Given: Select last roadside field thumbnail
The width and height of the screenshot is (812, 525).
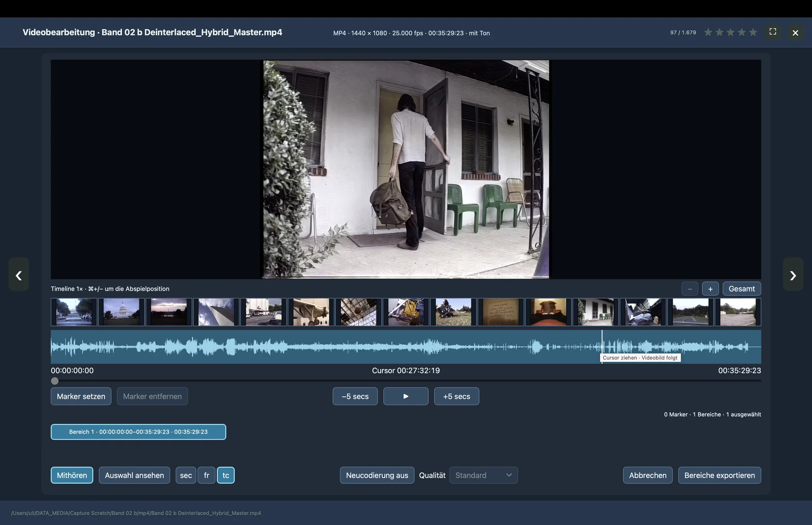Looking at the screenshot, I should click(x=738, y=312).
